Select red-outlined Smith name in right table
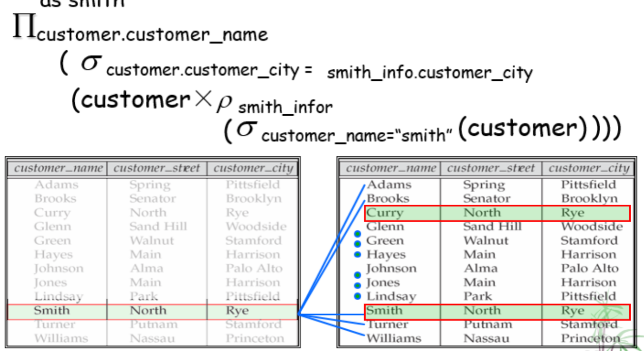 [384, 311]
